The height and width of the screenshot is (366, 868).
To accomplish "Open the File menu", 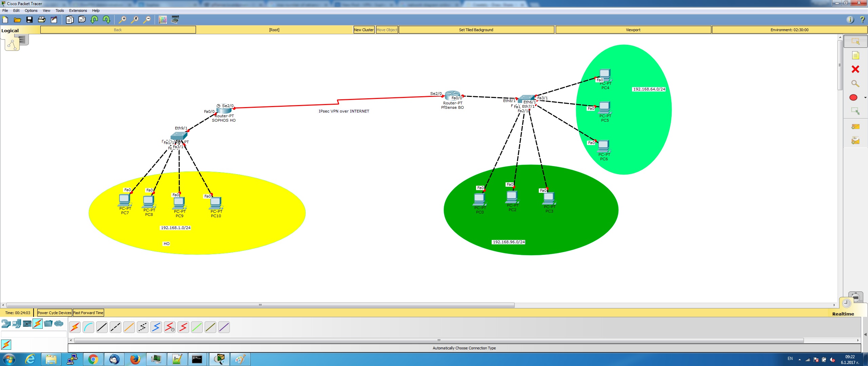I will [5, 11].
